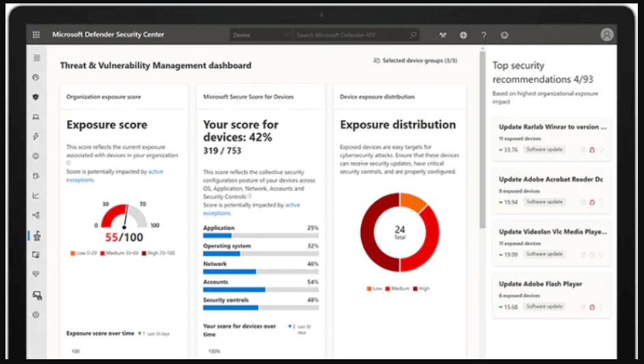This screenshot has height=364, width=644.
Task: Open Service health heart icon
Action: [36, 274]
